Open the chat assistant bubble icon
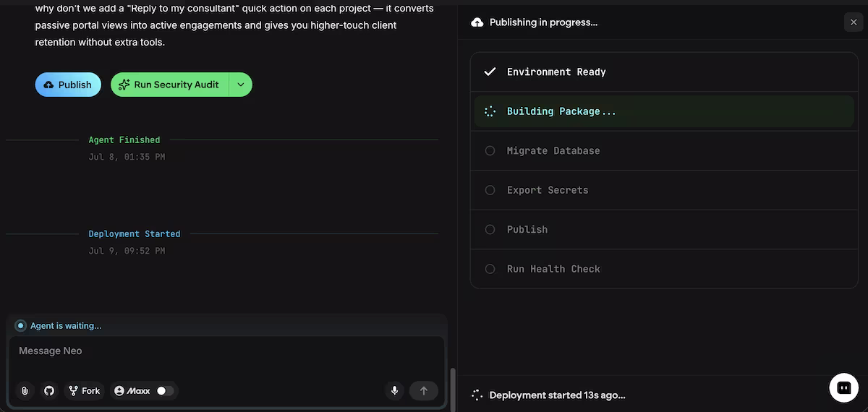868x412 pixels. 843,387
